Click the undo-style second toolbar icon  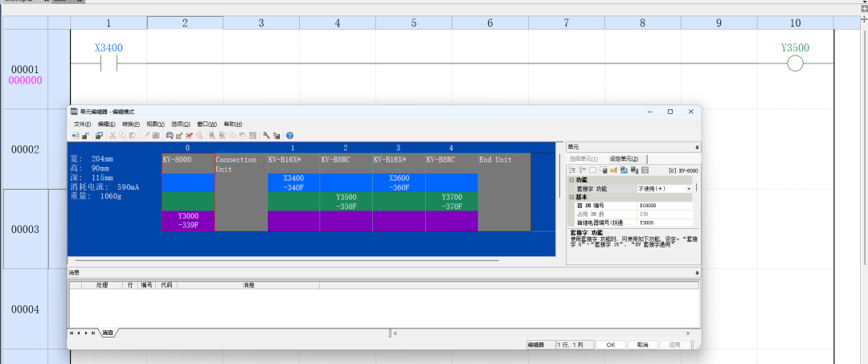[86, 136]
